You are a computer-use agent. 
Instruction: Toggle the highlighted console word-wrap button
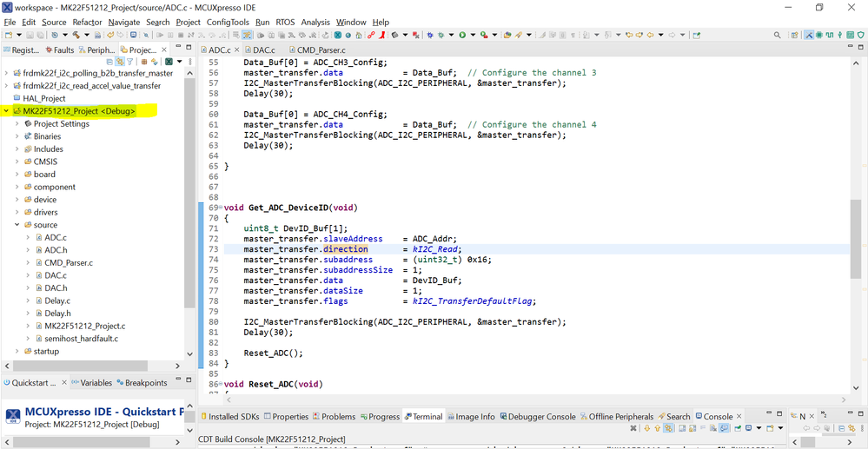coord(724,428)
